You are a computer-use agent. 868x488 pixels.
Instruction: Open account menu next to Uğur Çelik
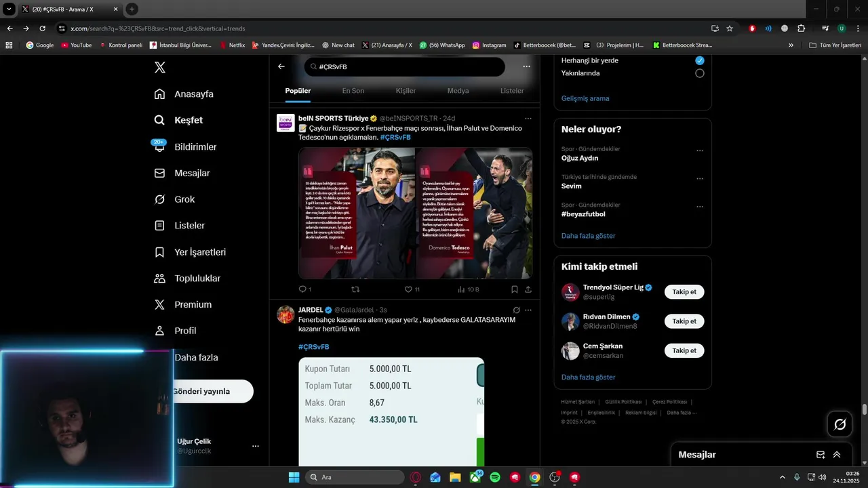coord(256,446)
